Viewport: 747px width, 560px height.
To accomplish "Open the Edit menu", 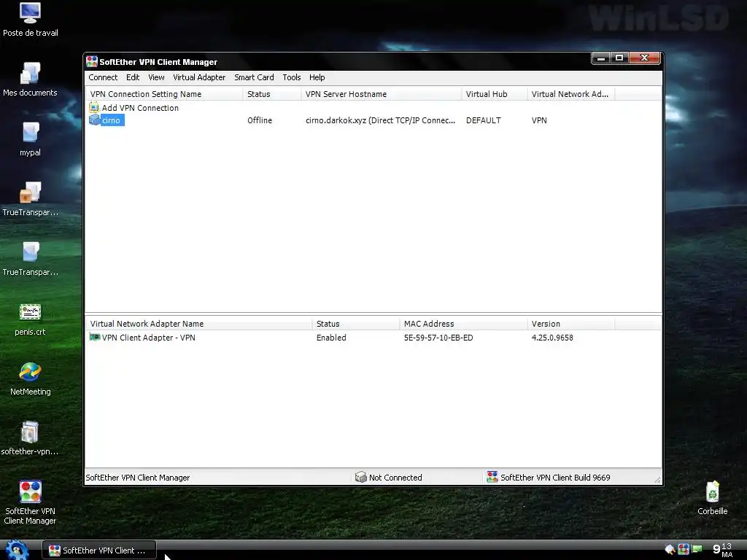I will (133, 77).
